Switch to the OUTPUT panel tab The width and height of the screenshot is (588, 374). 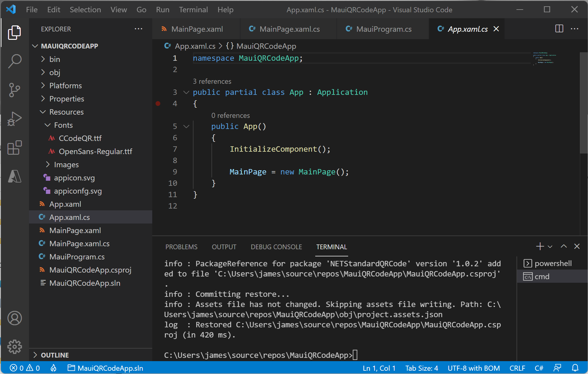(x=224, y=247)
